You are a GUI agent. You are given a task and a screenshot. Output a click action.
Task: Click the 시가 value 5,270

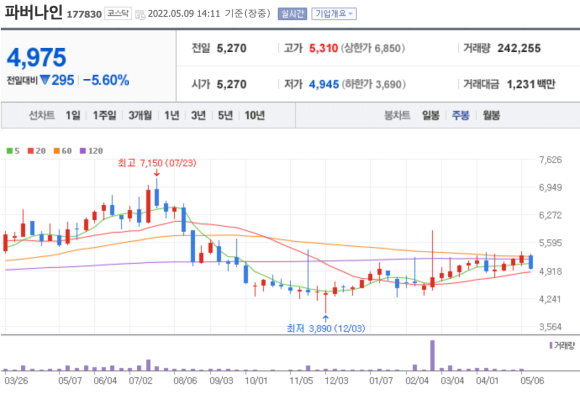coord(232,84)
